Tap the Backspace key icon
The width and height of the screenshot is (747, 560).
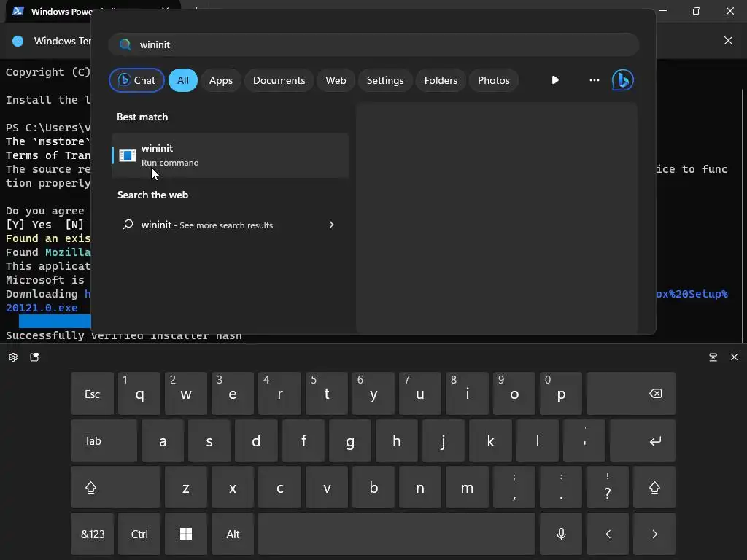[x=656, y=393]
